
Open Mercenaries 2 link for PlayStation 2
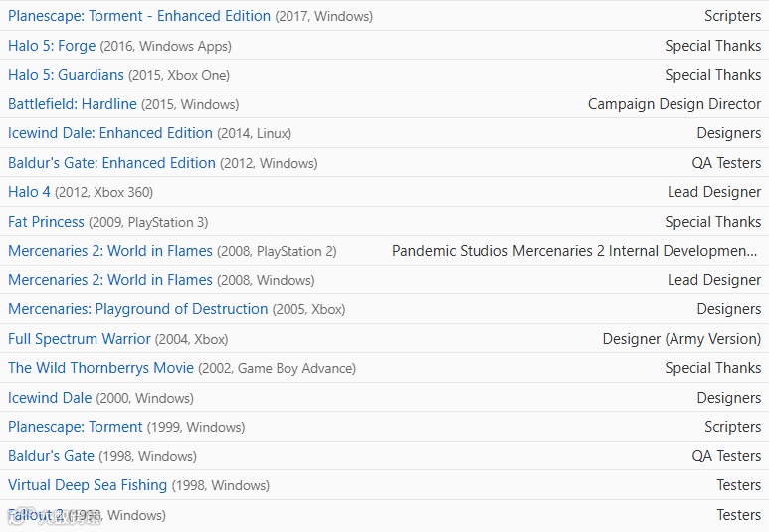pyautogui.click(x=110, y=251)
